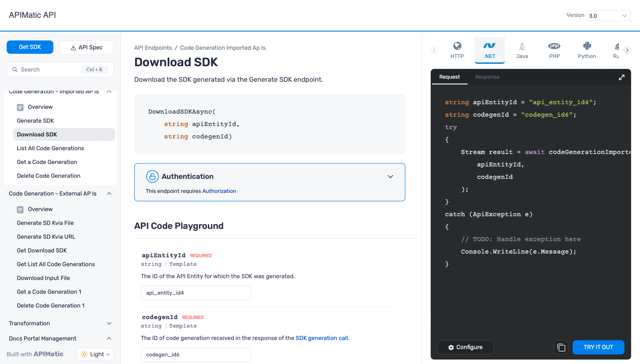This screenshot has height=364, width=640.
Task: Click the Get SDK button icon
Action: coord(30,47)
